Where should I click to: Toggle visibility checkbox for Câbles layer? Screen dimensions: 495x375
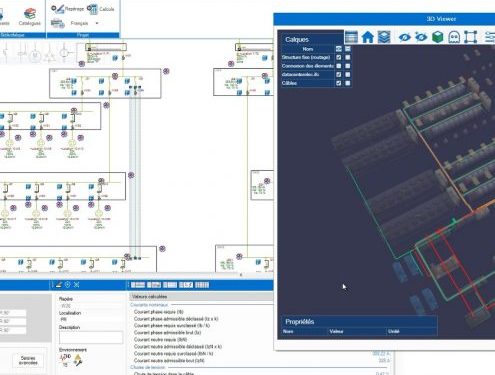tap(339, 83)
